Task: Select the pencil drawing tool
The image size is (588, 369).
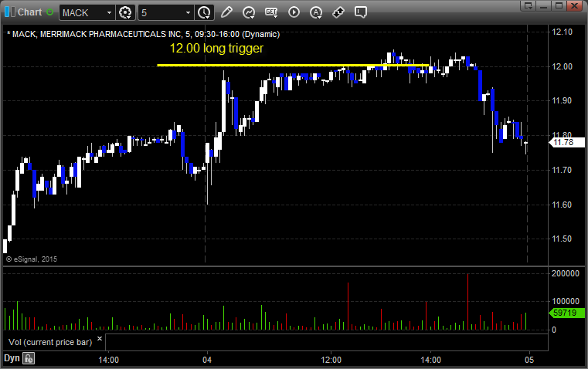Action: click(x=226, y=12)
